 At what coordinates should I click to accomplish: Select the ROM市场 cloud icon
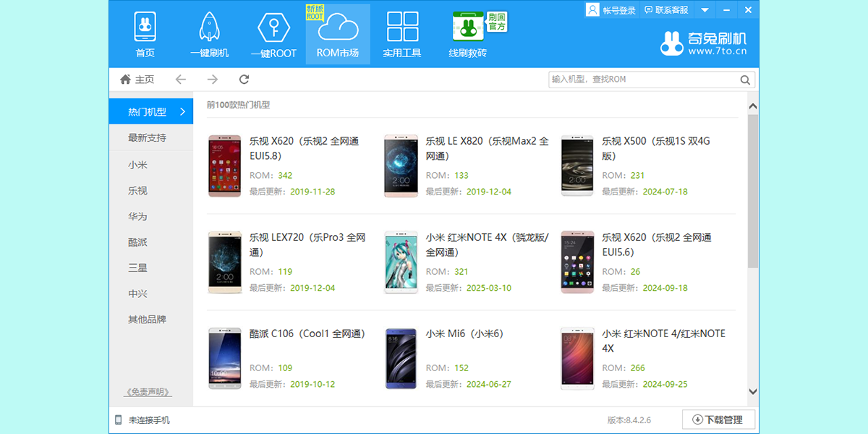[x=338, y=28]
